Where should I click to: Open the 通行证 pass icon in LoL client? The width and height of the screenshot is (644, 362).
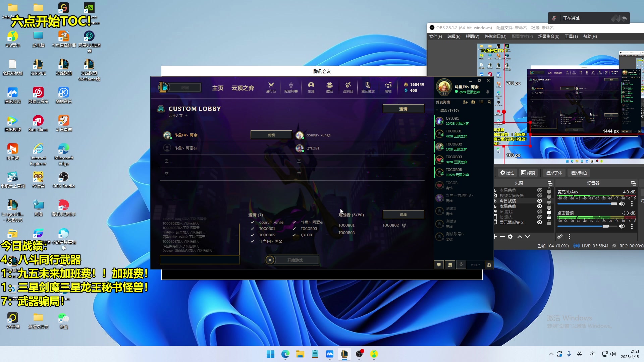click(x=271, y=87)
